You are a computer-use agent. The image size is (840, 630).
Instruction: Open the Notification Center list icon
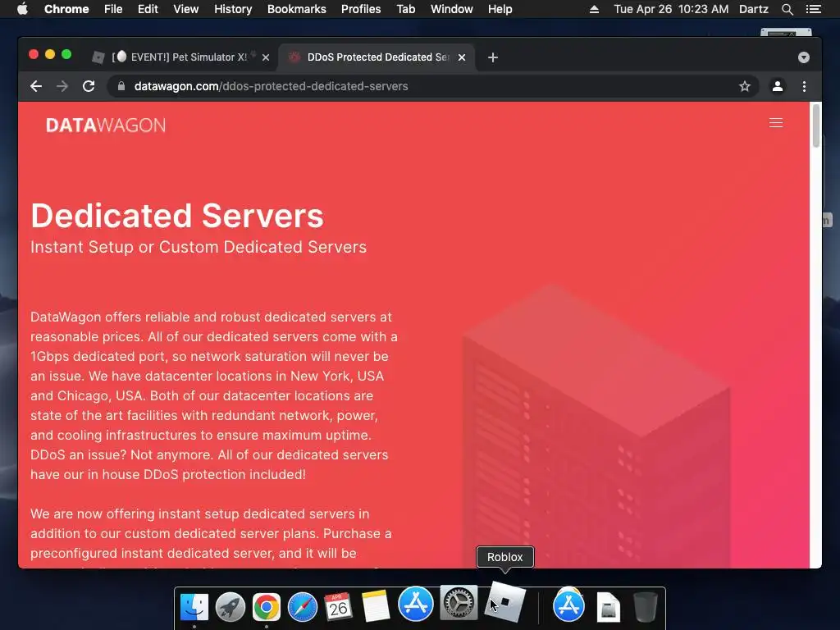[814, 9]
